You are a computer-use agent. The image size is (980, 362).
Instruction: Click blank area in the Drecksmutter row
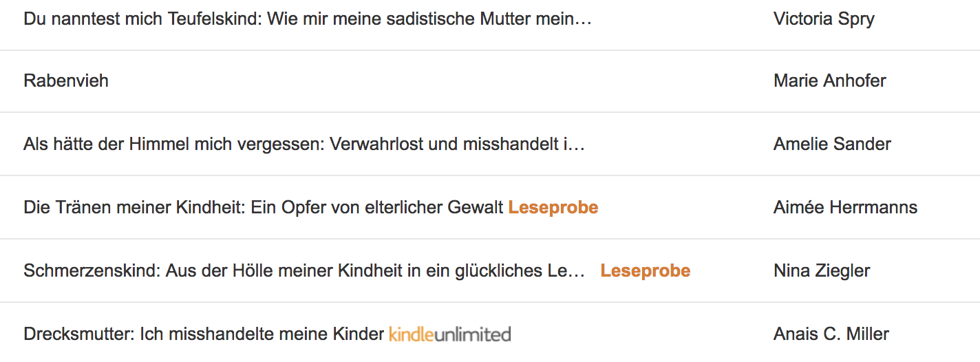(640, 334)
